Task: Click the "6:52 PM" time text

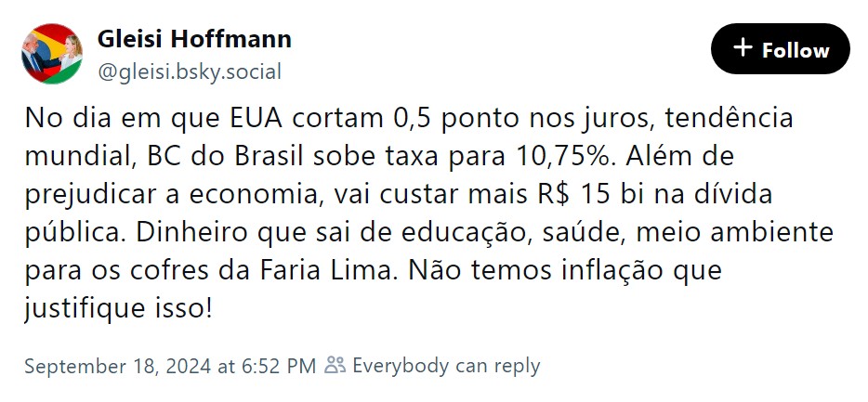Action: point(277,366)
